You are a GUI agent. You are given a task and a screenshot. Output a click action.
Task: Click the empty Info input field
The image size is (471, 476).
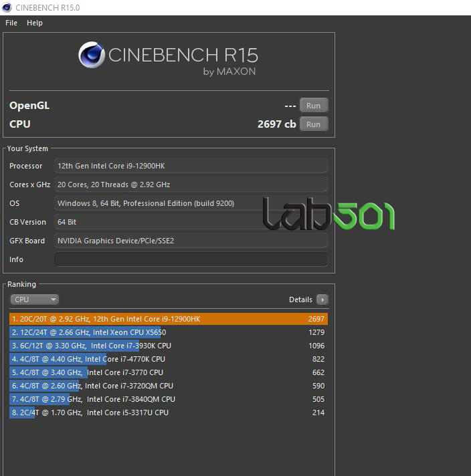coord(191,259)
